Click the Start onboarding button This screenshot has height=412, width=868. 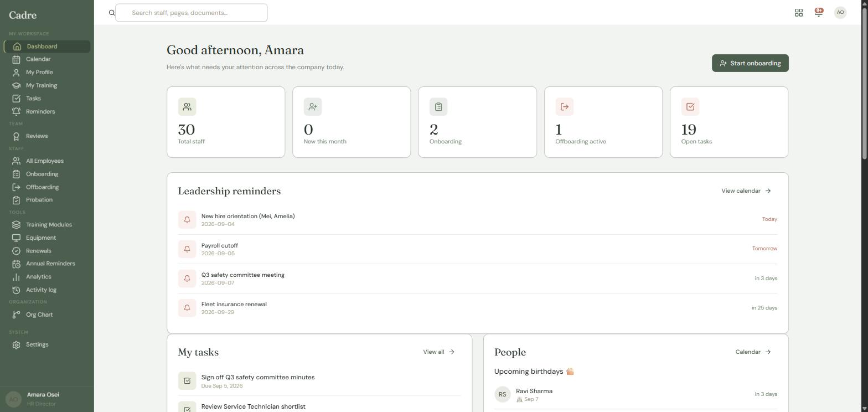(x=750, y=63)
